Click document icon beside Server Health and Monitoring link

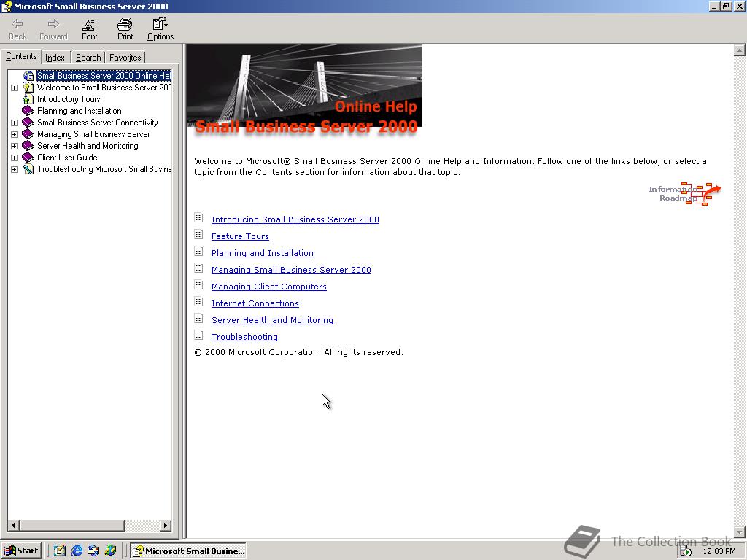[198, 318]
